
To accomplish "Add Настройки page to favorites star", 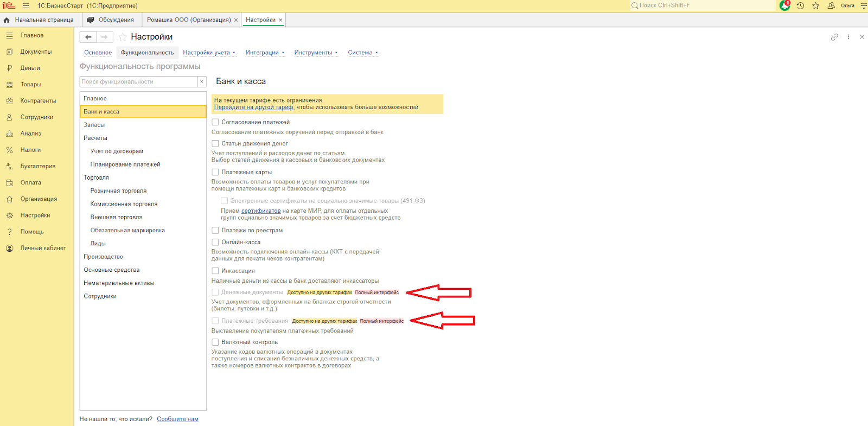I will 123,37.
